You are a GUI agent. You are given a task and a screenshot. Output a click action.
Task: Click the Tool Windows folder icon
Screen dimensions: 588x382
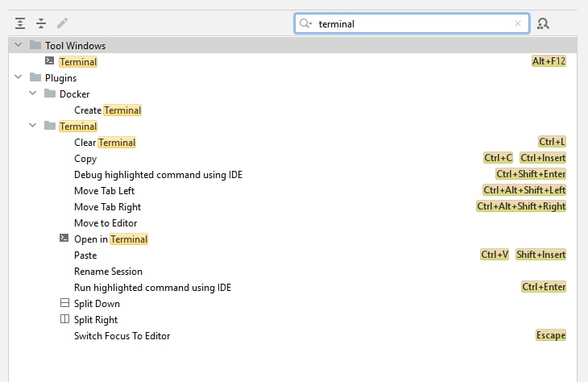point(35,45)
